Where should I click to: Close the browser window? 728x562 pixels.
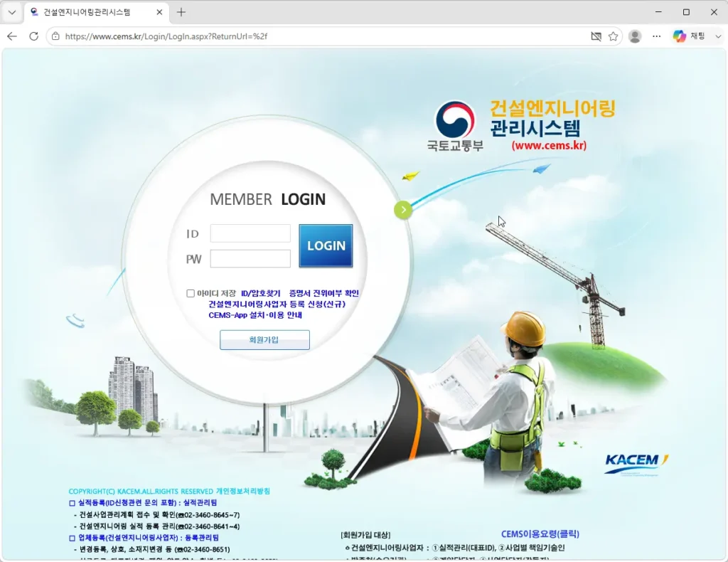tap(714, 12)
